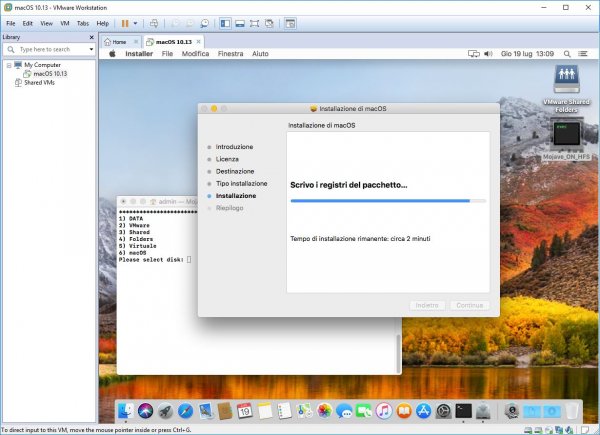This screenshot has height=435, width=600.
Task: Launch Safari from the dock
Action: [x=185, y=410]
